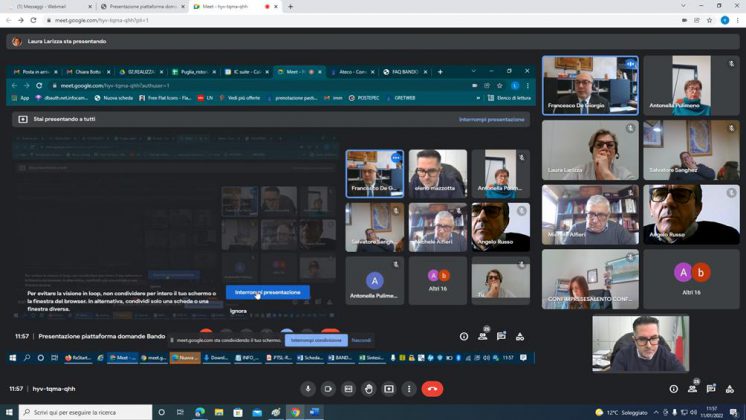This screenshot has width=746, height=420.
Task: Select Angelo Russo's video tile
Action: (691, 215)
